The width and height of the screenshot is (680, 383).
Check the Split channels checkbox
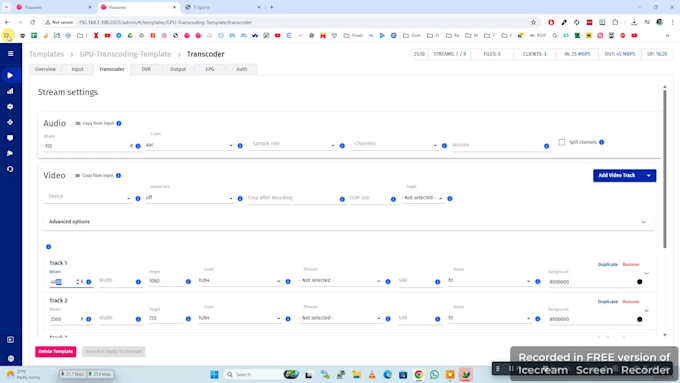click(562, 142)
